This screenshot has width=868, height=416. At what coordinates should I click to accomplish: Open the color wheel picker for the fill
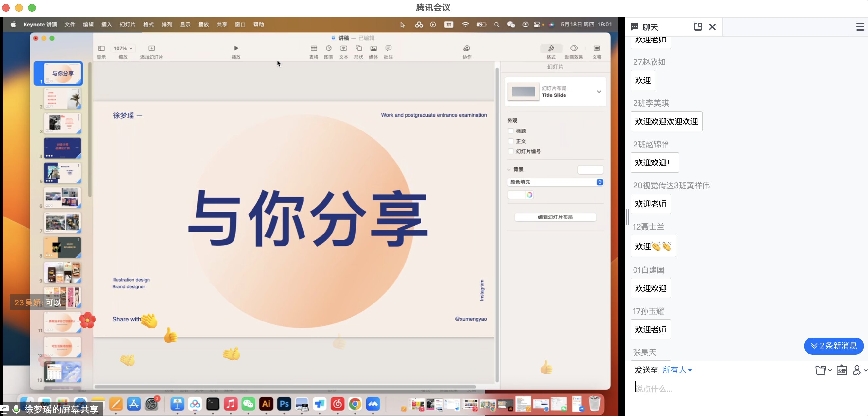click(529, 195)
